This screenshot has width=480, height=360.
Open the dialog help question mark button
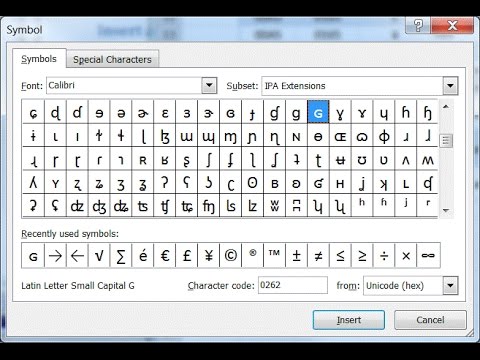(418, 25)
